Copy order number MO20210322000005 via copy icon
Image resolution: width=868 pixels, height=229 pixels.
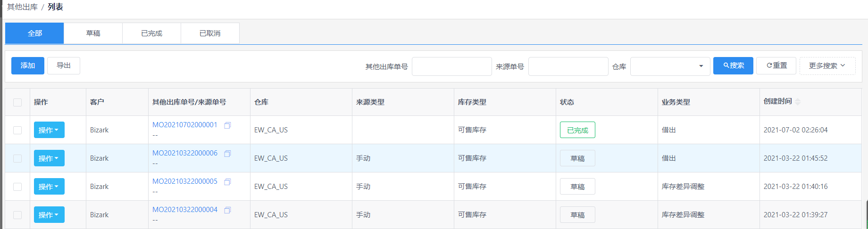coord(227,182)
